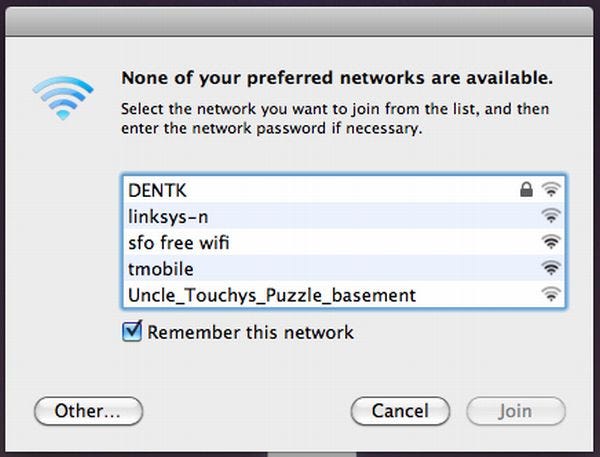Click the padlock icon beside DENTK
The width and height of the screenshot is (600, 457).
526,189
